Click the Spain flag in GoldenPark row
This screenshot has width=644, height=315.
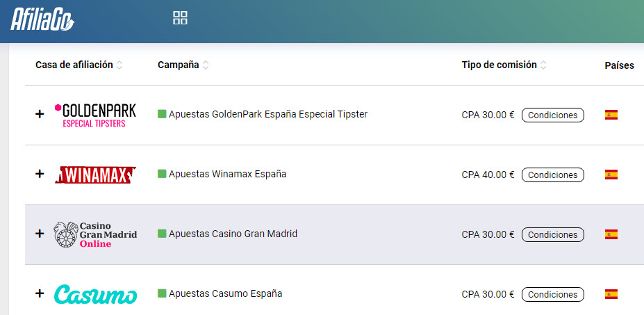pyautogui.click(x=611, y=115)
